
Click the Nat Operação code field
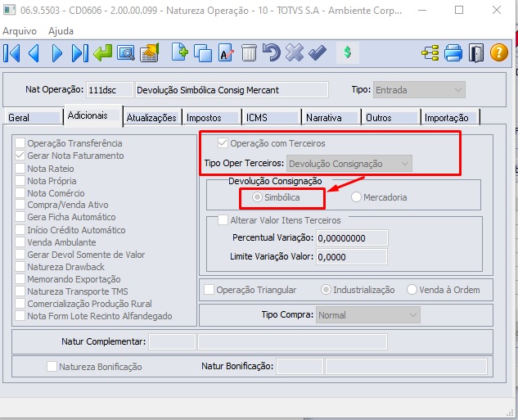tap(110, 90)
